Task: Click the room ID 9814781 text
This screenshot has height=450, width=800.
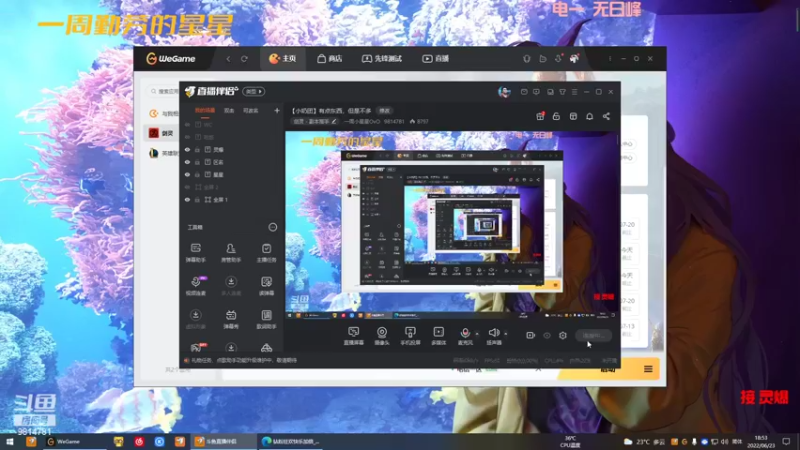Action: (x=394, y=121)
